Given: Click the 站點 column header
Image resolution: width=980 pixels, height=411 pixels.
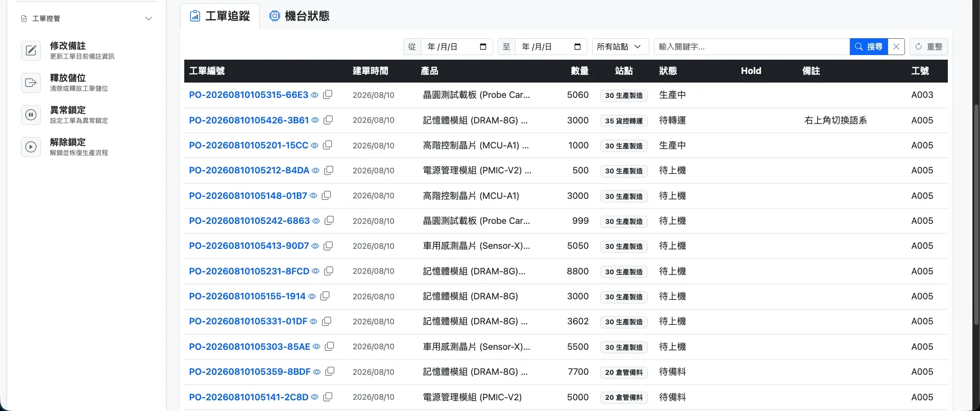Looking at the screenshot, I should click(x=624, y=71).
